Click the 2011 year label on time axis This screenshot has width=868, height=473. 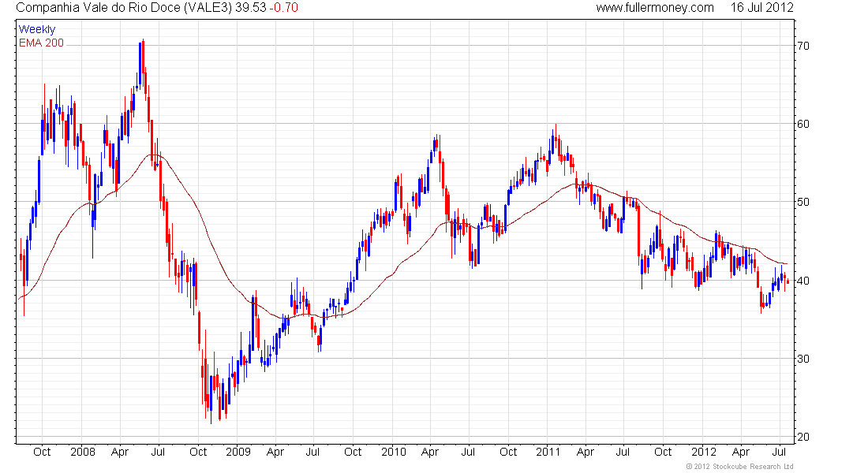point(548,452)
